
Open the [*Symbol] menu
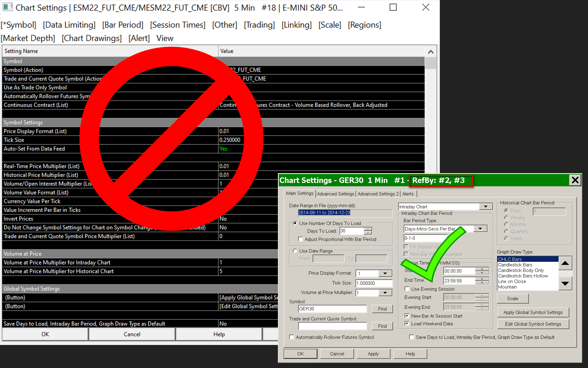[x=19, y=25]
